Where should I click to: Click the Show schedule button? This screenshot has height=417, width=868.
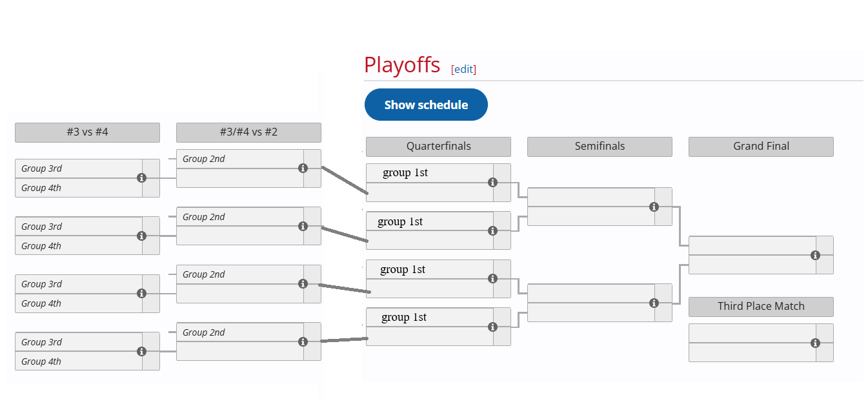pyautogui.click(x=426, y=105)
